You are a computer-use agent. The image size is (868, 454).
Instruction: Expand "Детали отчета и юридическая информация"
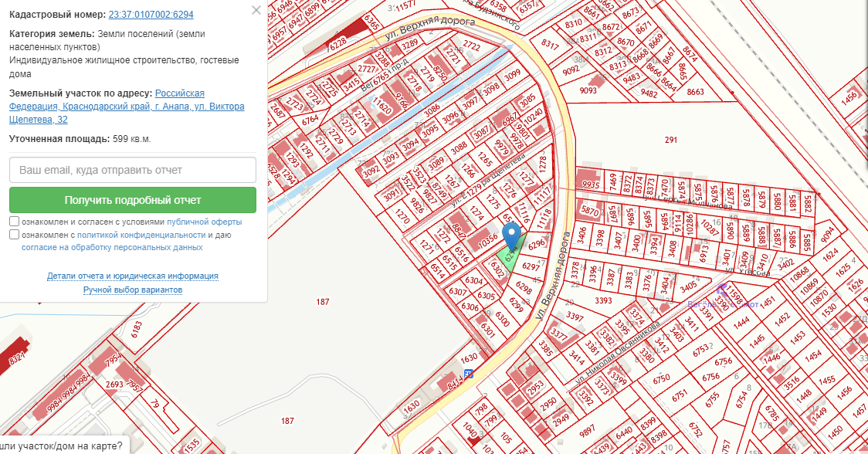tap(133, 276)
